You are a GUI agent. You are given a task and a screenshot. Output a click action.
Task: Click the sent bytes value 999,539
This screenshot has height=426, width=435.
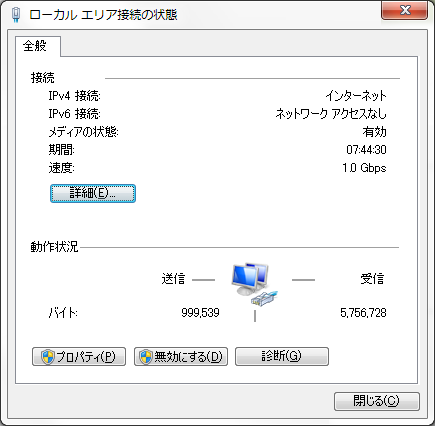(200, 313)
